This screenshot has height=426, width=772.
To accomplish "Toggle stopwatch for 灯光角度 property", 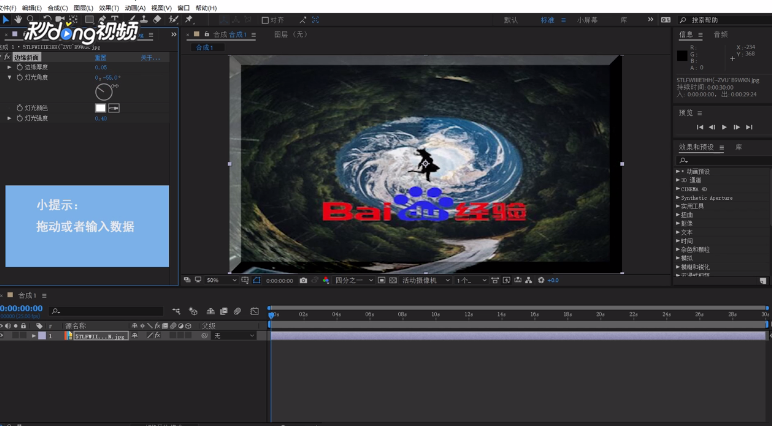I will (x=20, y=77).
